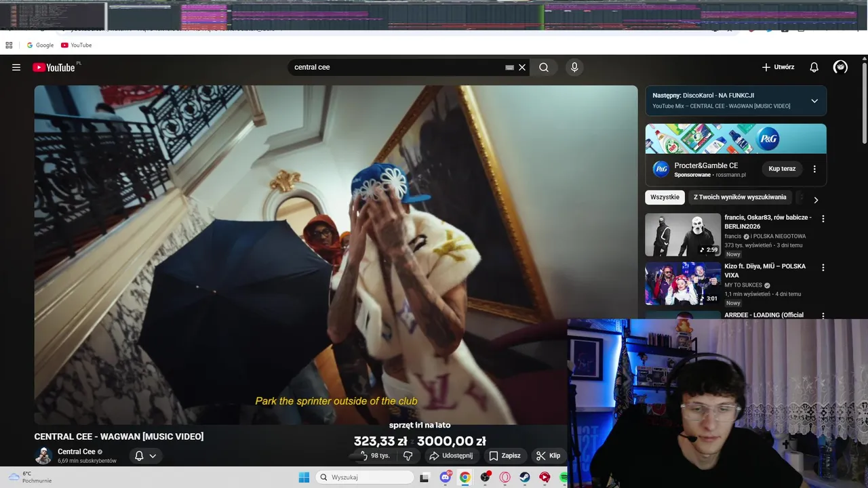Open the Procter&Gamble ad options menu
The image size is (868, 488).
click(x=814, y=169)
